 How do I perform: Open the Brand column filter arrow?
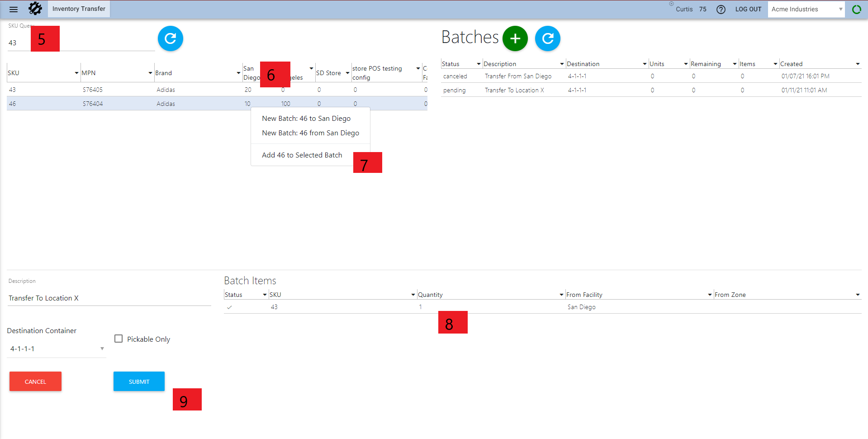click(x=238, y=73)
